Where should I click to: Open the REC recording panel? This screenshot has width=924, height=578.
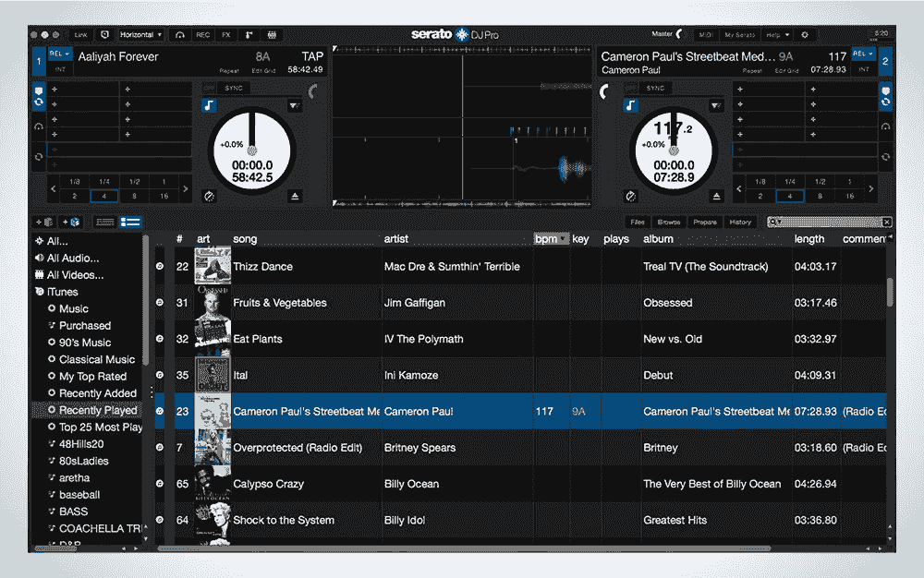[x=202, y=35]
